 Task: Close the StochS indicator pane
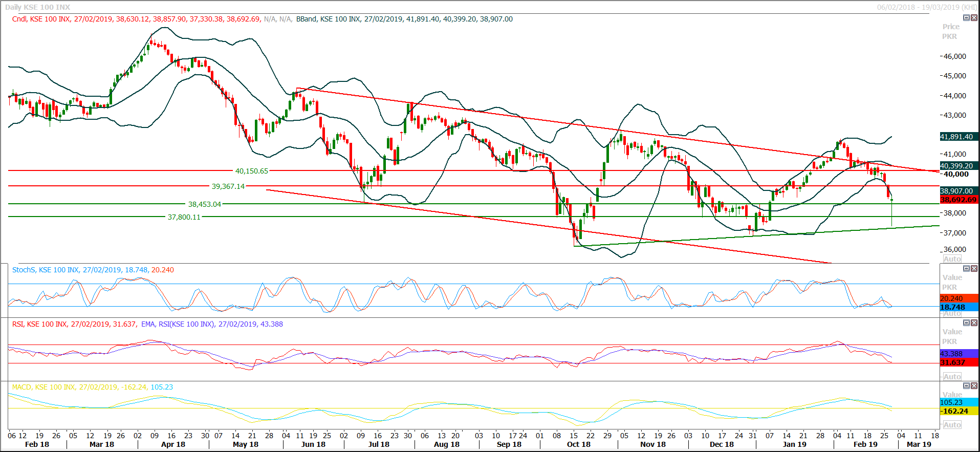point(974,269)
